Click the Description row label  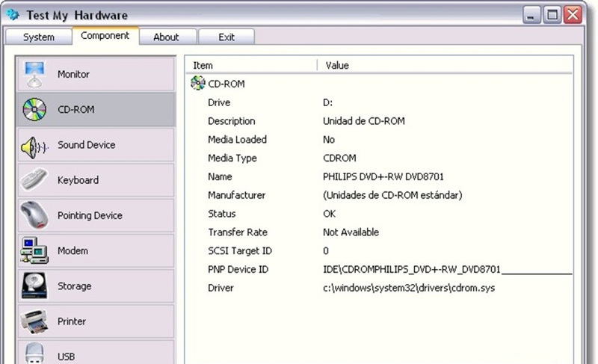[232, 121]
